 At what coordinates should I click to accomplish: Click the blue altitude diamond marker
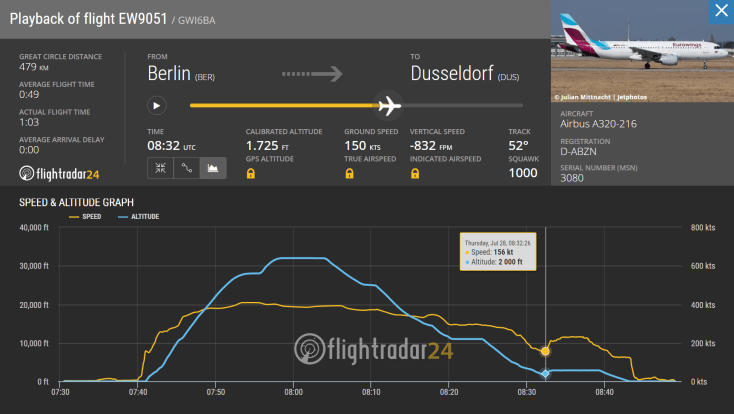coord(545,374)
